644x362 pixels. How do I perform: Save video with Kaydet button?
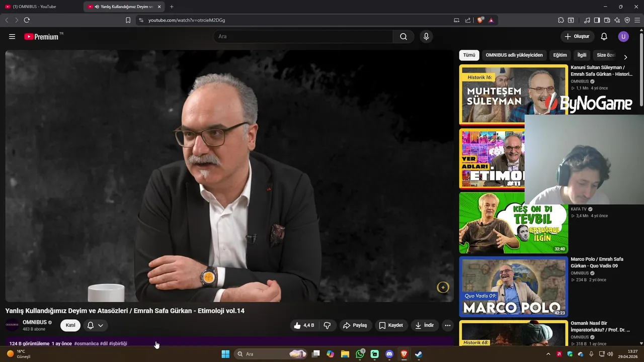pyautogui.click(x=391, y=325)
